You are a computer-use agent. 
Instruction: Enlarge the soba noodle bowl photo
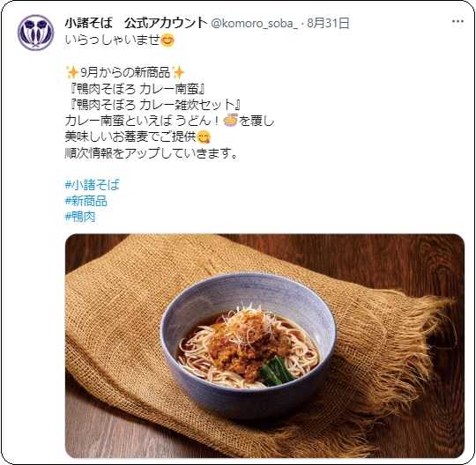[x=264, y=345]
